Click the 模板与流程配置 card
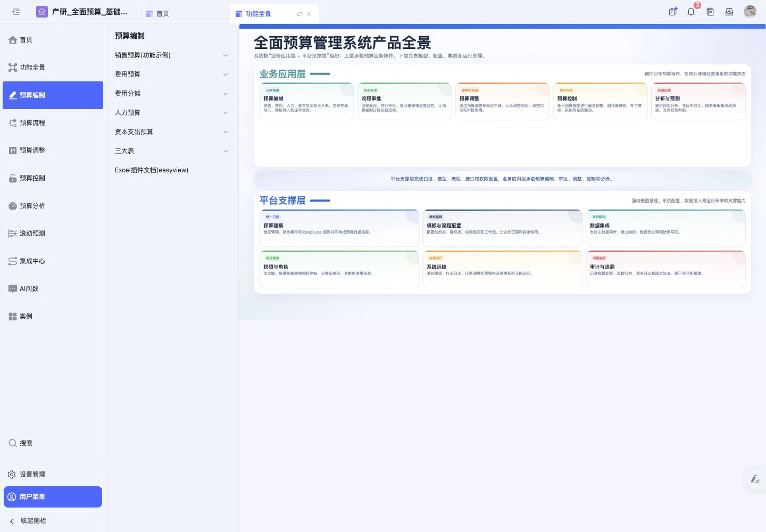766x532 pixels. (502, 228)
